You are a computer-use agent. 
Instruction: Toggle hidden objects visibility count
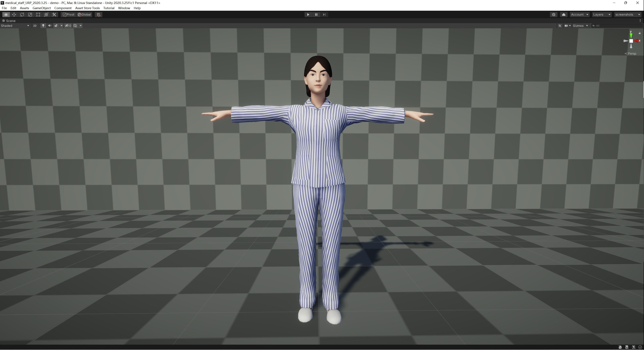click(x=68, y=25)
